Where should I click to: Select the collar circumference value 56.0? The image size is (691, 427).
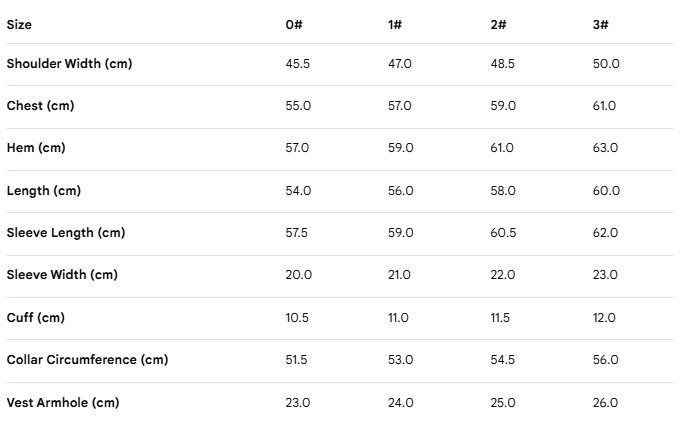(x=605, y=360)
